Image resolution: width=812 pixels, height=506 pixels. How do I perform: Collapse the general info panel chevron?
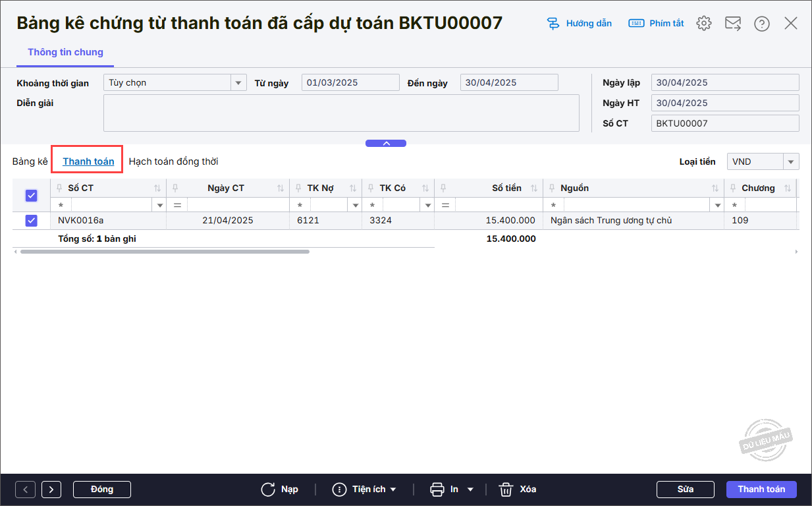tap(386, 143)
